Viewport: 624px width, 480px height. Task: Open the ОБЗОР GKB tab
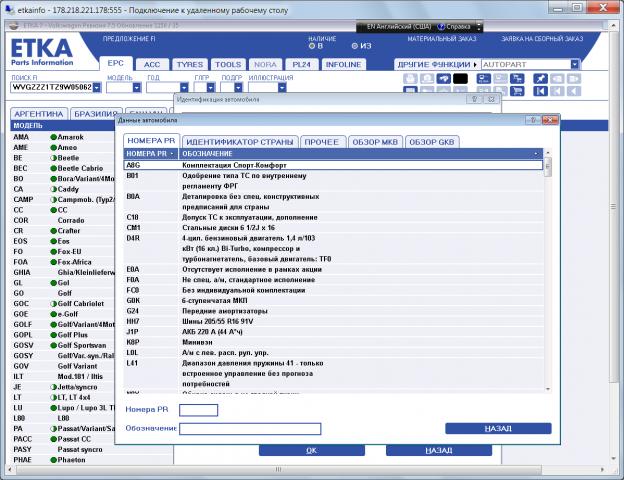click(x=432, y=142)
